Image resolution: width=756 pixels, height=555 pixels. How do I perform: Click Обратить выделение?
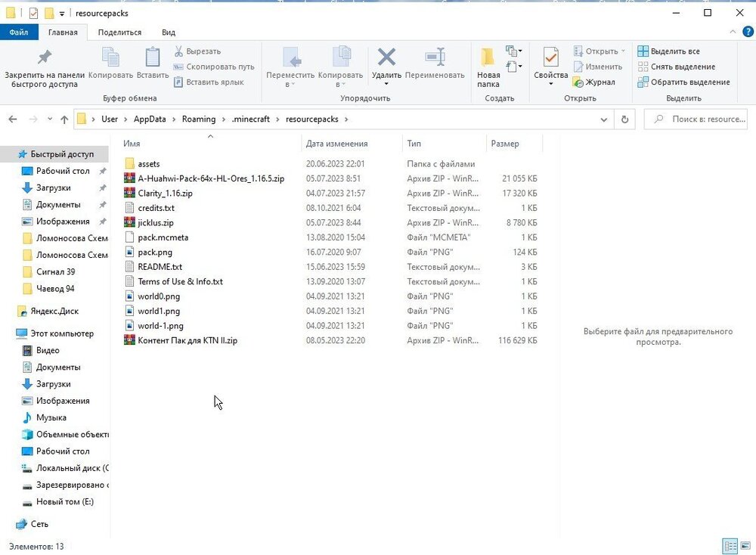coord(683,82)
